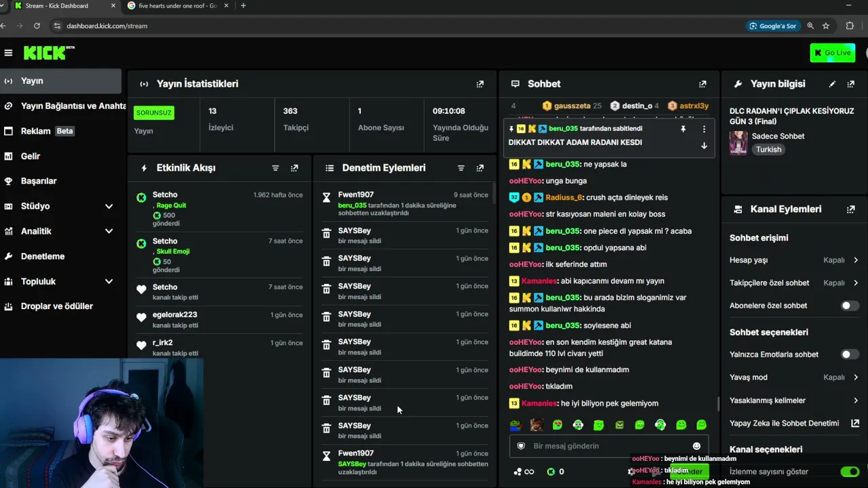Open Yayın in the sidebar
The image size is (868, 488).
tap(61, 81)
